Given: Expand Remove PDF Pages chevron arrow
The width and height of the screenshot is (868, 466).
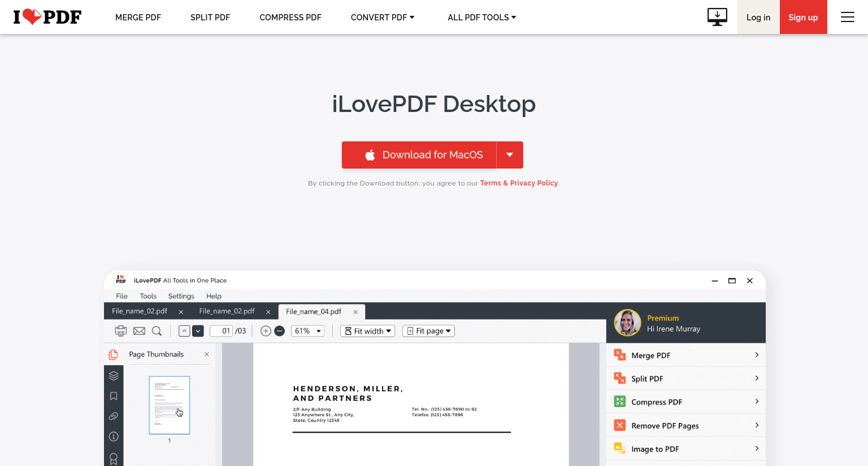Looking at the screenshot, I should 757,425.
